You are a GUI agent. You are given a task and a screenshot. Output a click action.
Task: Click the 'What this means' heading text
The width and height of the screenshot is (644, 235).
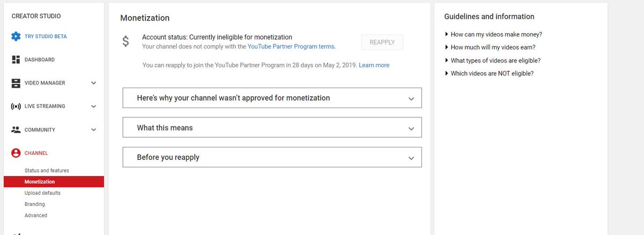tap(165, 128)
